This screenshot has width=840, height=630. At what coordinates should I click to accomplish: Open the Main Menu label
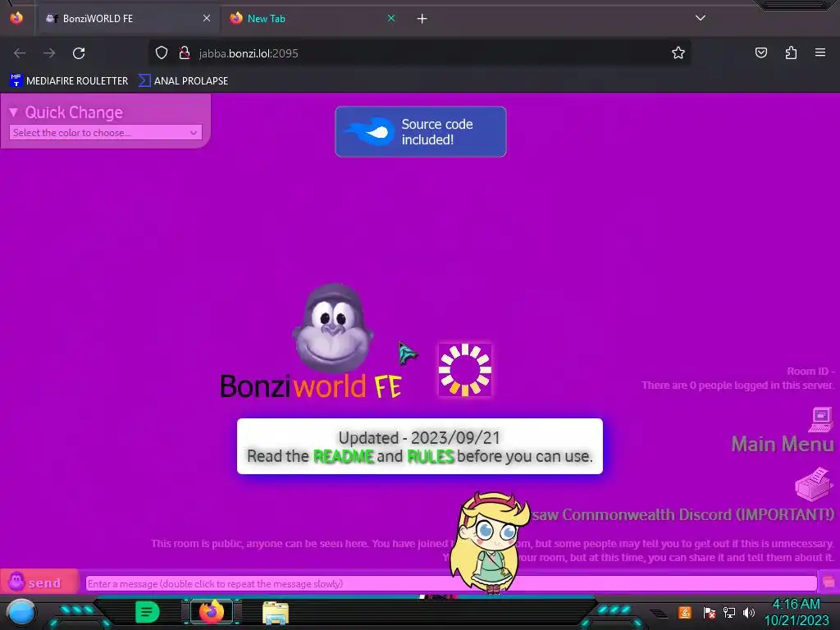(x=783, y=444)
